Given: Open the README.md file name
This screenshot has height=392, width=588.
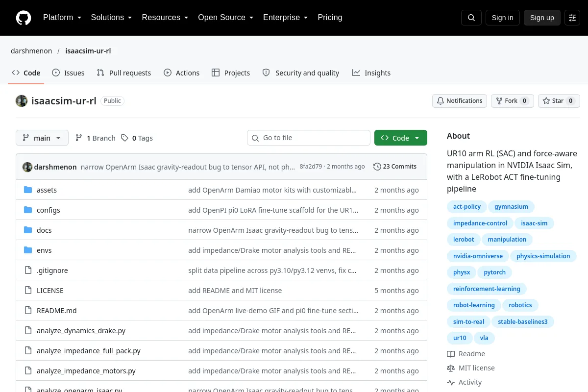Looking at the screenshot, I should [x=57, y=311].
